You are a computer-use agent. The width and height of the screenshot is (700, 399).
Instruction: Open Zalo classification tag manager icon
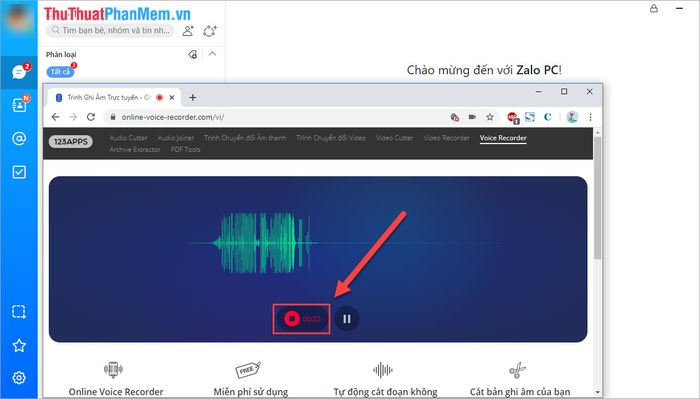click(193, 54)
